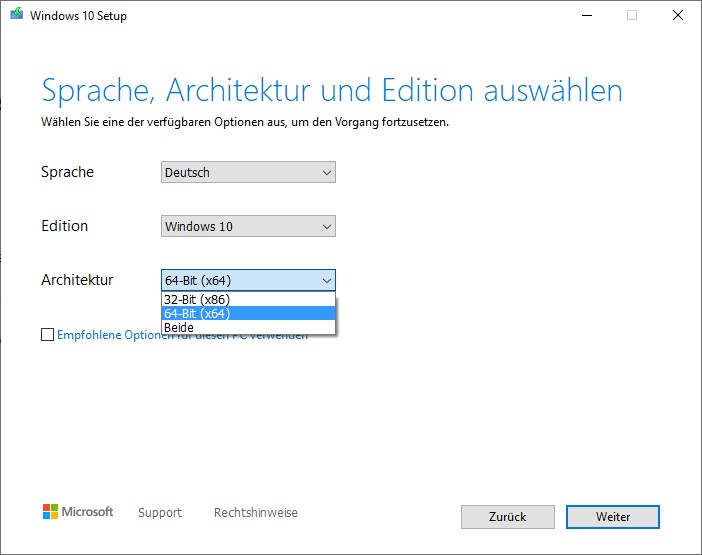702x555 pixels.
Task: Select 32-Bit (x86) from the list
Action: click(248, 299)
